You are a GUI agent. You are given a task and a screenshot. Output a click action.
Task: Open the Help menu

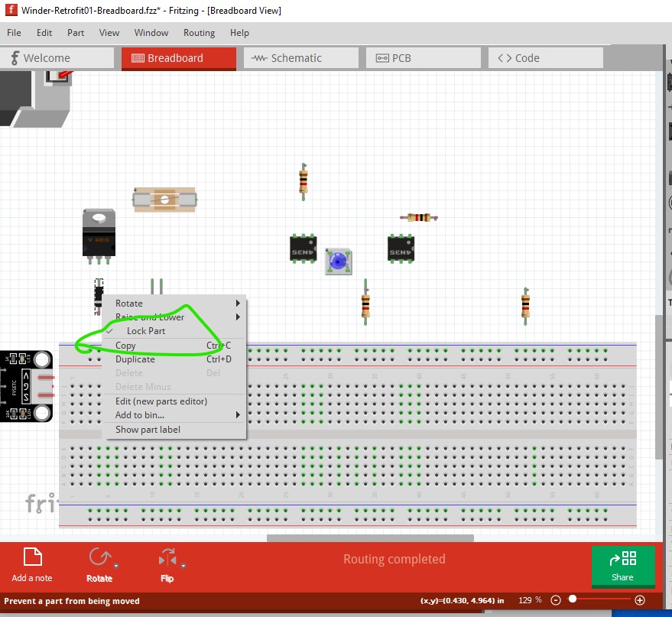[239, 33]
